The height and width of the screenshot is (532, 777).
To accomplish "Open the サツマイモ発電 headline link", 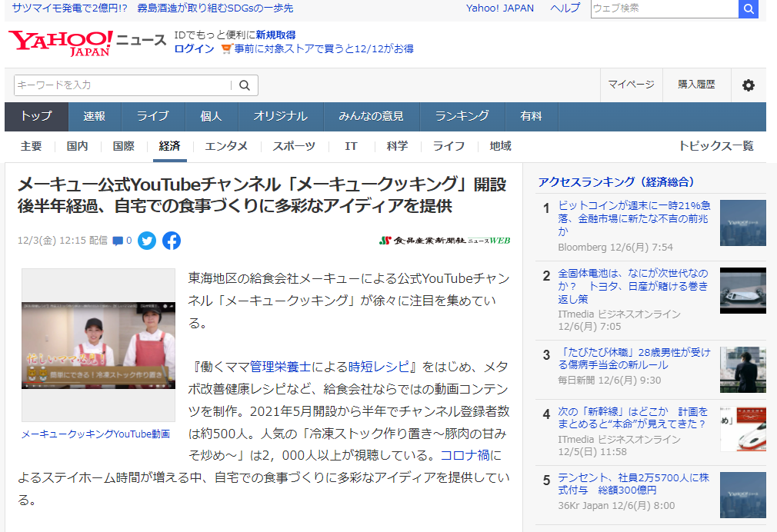I will [152, 8].
